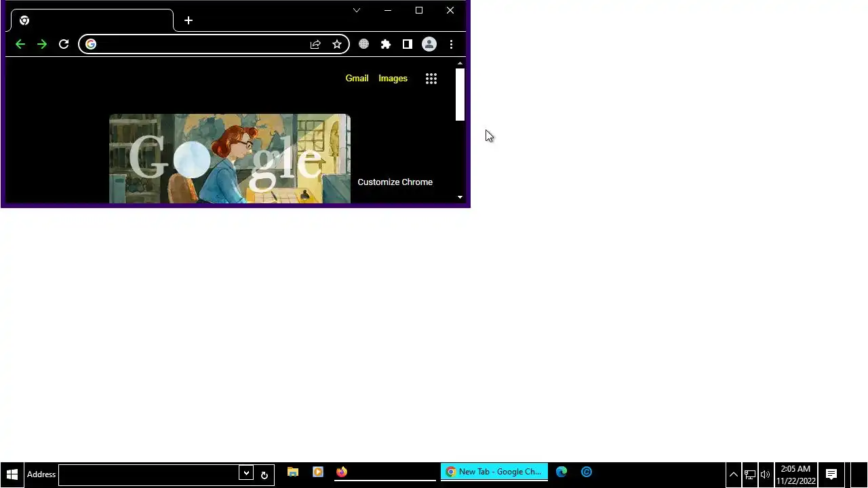Open Microsoft Edge from taskbar
Screen dimensions: 868x488
coord(561,472)
